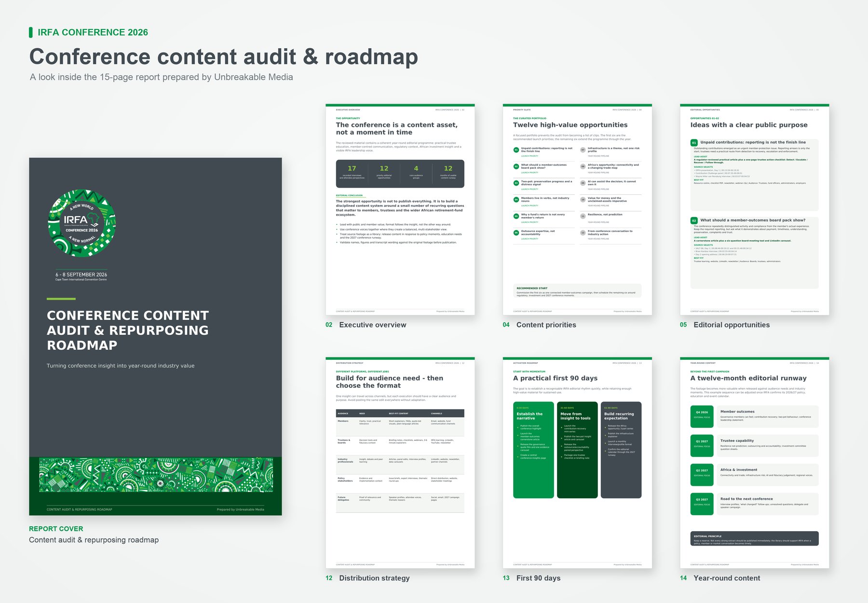The height and width of the screenshot is (603, 868).
Task: Open the A practical first 90 days page
Action: (x=577, y=463)
